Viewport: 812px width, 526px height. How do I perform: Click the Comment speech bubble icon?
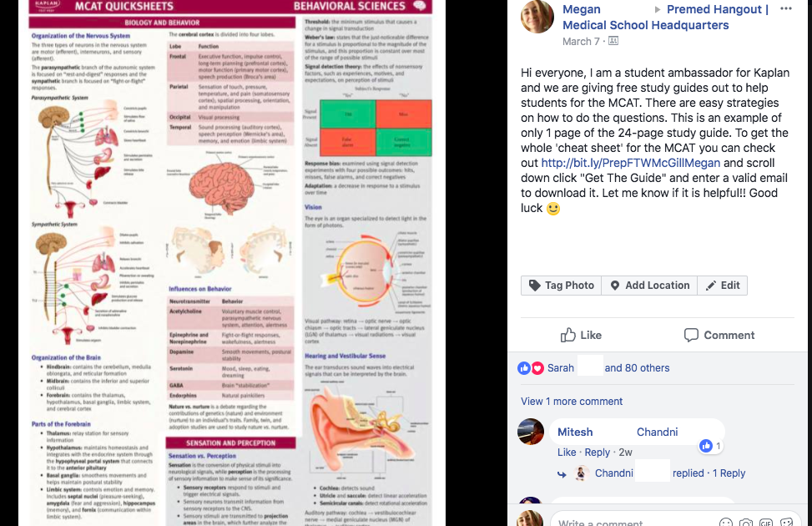(691, 335)
